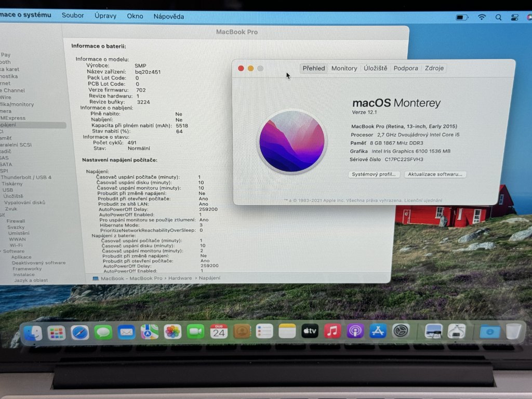Screen dimensions: 532x399
Task: Launch FaceTime from the Dock
Action: click(196, 331)
